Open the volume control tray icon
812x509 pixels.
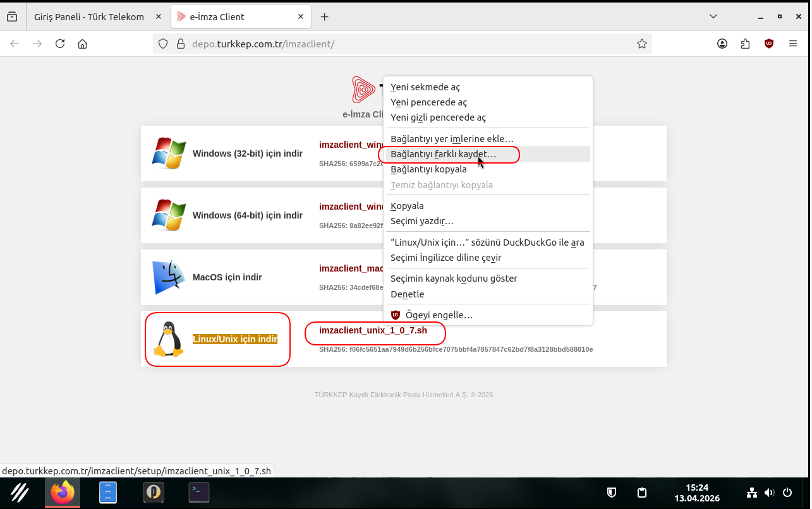tap(769, 493)
